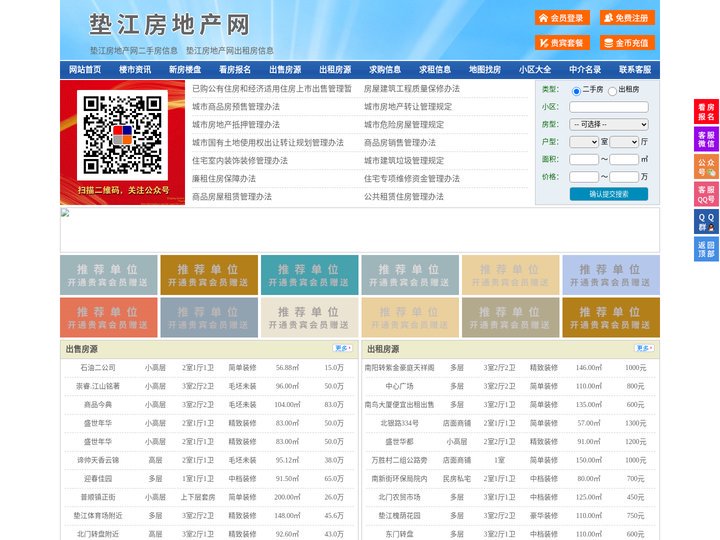Open the 贵宾套餐 page
Screen dimensions: 720x540
click(x=562, y=43)
